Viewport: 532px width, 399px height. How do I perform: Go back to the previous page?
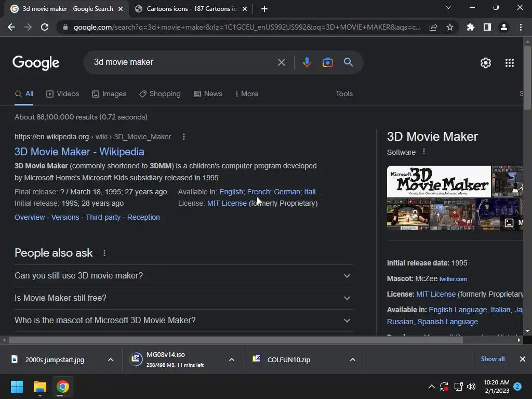pyautogui.click(x=11, y=27)
